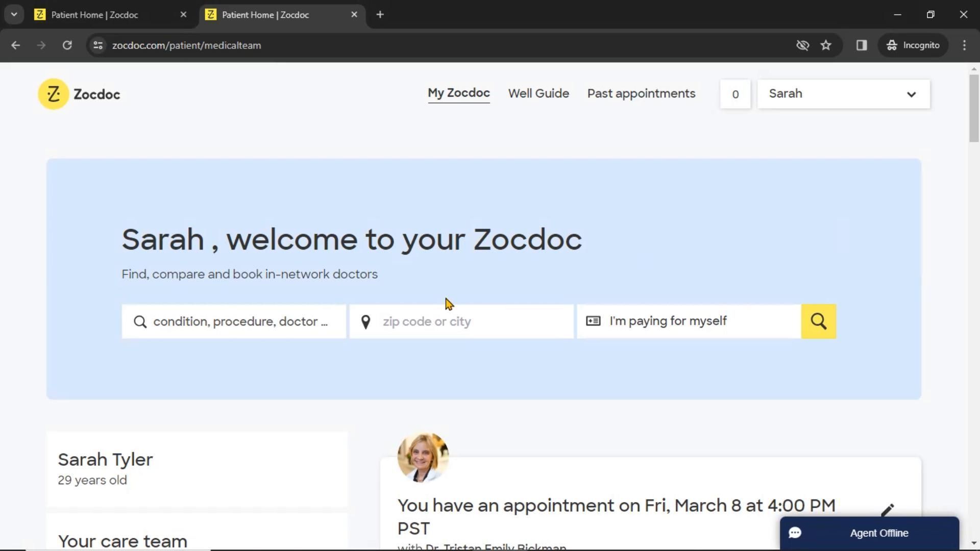Reload the page
This screenshot has height=551, width=980.
coord(67,45)
